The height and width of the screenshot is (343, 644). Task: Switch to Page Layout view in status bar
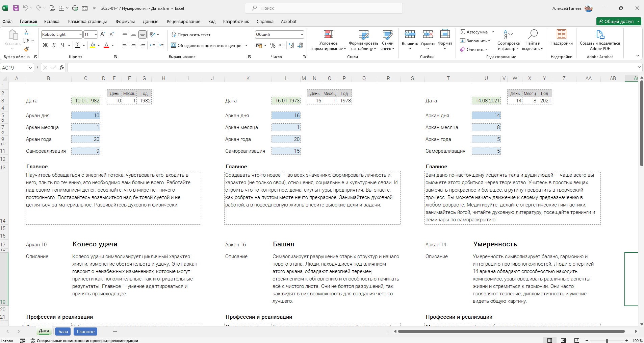pos(563,340)
